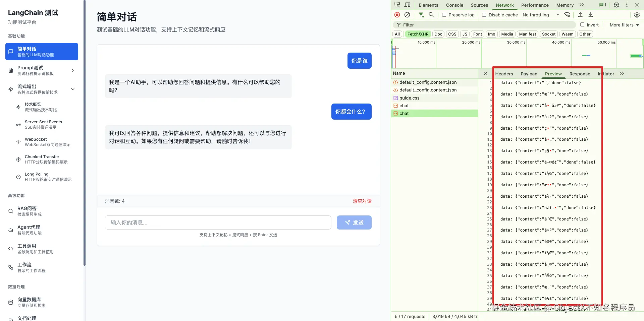Open the network search magnifier
This screenshot has width=644, height=321.
point(431,15)
